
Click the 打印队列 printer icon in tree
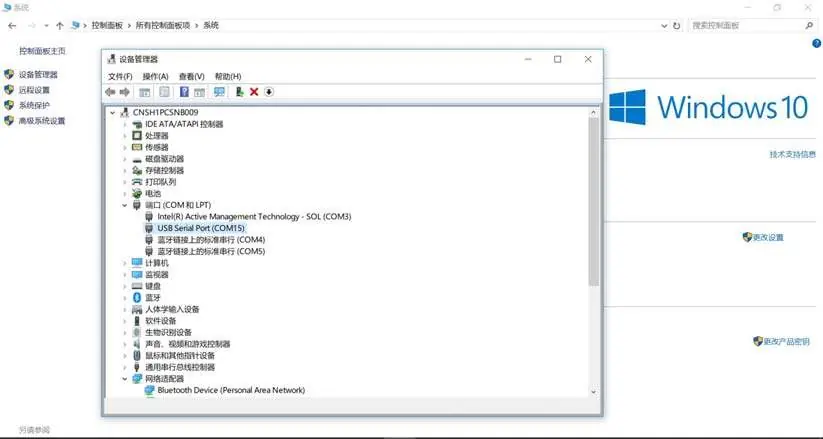tap(137, 182)
